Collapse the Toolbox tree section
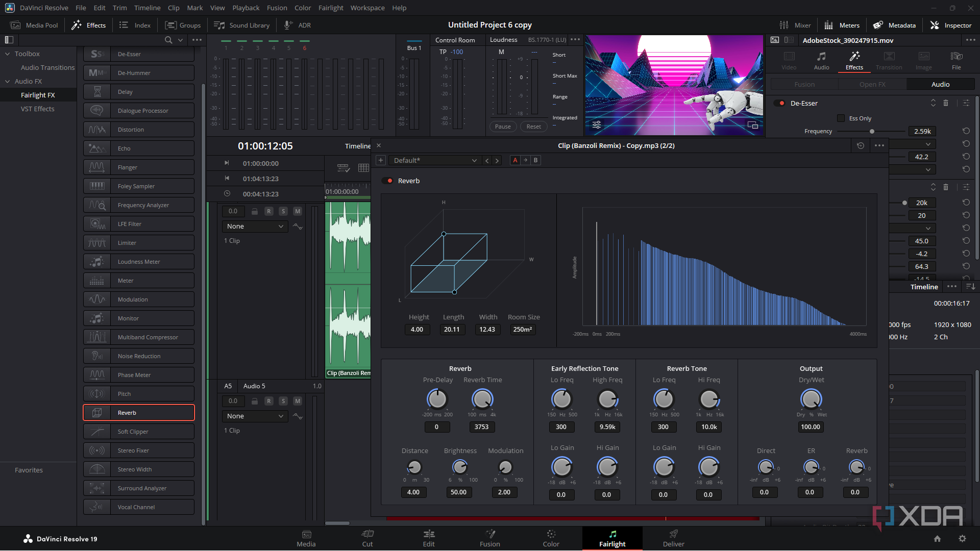The image size is (980, 551). pyautogui.click(x=8, y=54)
